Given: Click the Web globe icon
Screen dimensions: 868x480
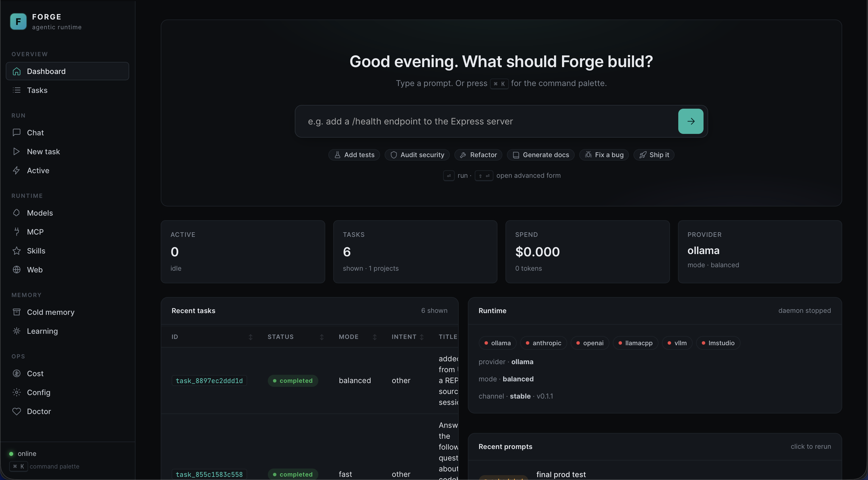Looking at the screenshot, I should pyautogui.click(x=17, y=270).
